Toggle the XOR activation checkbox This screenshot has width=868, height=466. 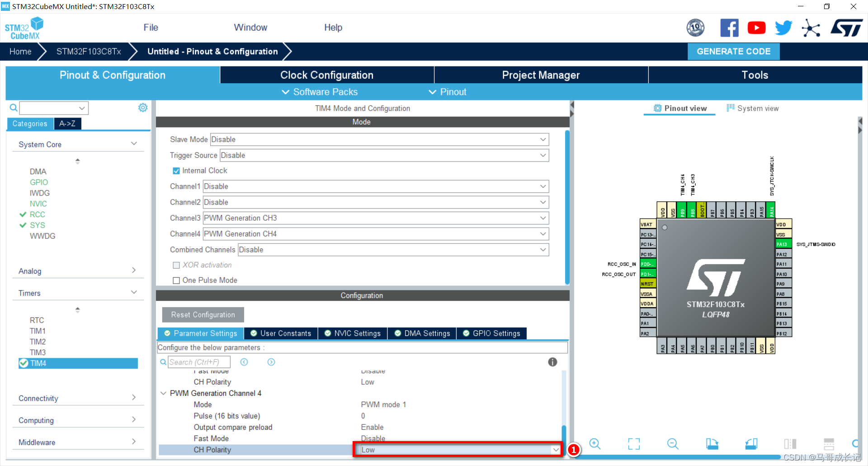click(x=176, y=265)
